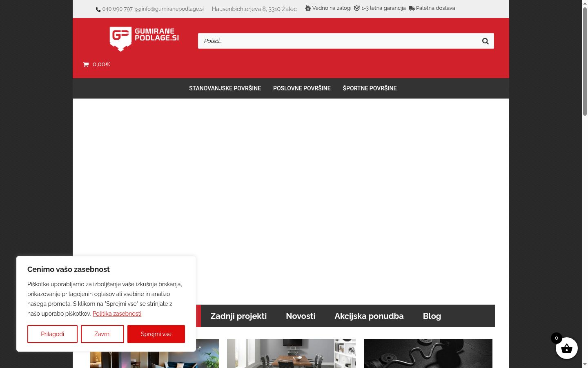Click the Hausenbichlerjeva 8, 3310 Žalec address
The width and height of the screenshot is (588, 368).
[254, 9]
